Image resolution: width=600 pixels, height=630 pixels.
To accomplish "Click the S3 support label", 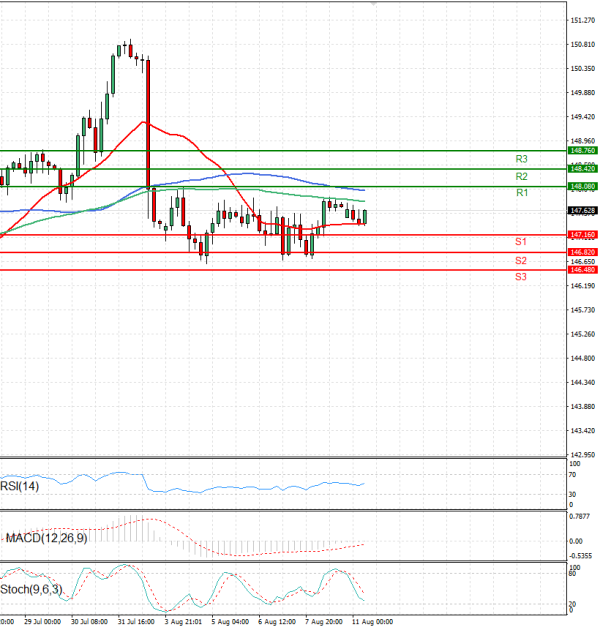I will point(521,276).
